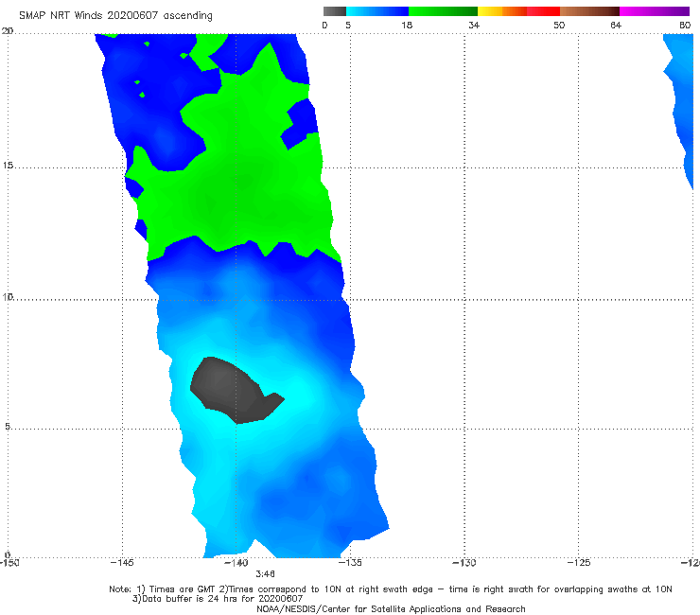Click the '-135' longitude axis label
Screen dimensions: 700x615
[x=350, y=563]
